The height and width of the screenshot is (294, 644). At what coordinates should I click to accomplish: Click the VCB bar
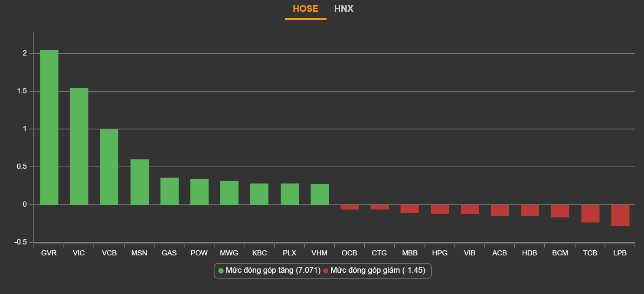point(109,167)
